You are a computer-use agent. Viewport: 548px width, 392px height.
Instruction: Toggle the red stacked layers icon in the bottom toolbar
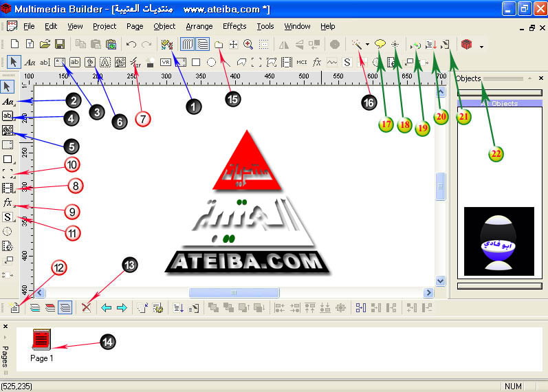click(50, 307)
